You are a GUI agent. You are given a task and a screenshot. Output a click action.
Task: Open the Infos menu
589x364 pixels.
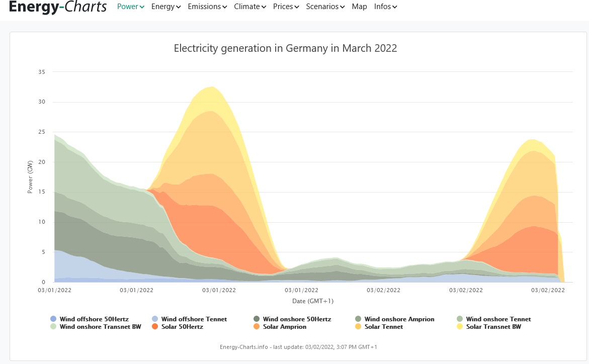[385, 7]
